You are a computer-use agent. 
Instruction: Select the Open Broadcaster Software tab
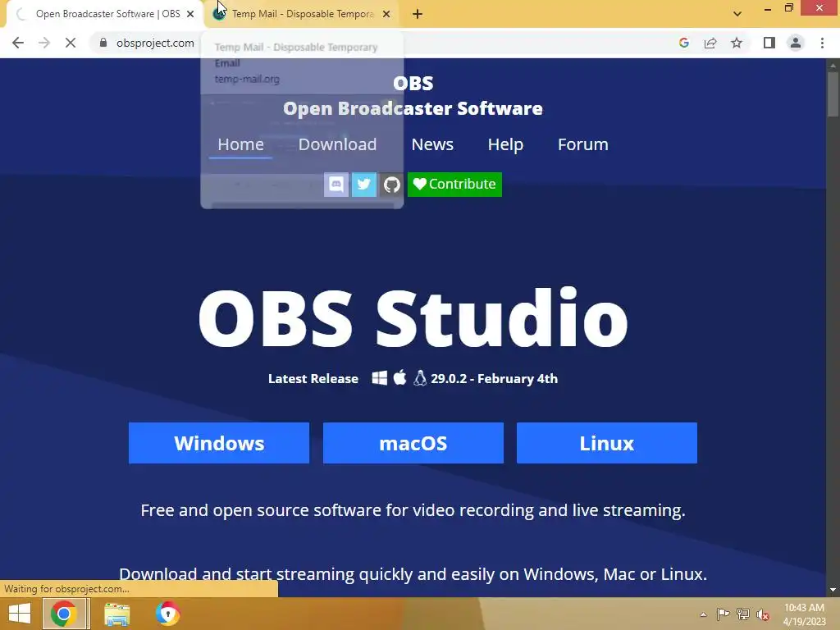pos(107,14)
